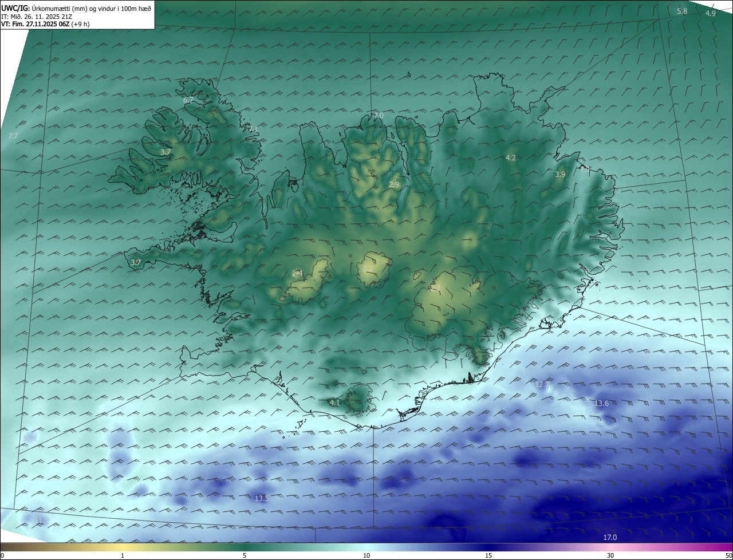Image resolution: width=733 pixels, height=560 pixels.
Task: Click the colorbar tick label 0
Action: click(2, 555)
